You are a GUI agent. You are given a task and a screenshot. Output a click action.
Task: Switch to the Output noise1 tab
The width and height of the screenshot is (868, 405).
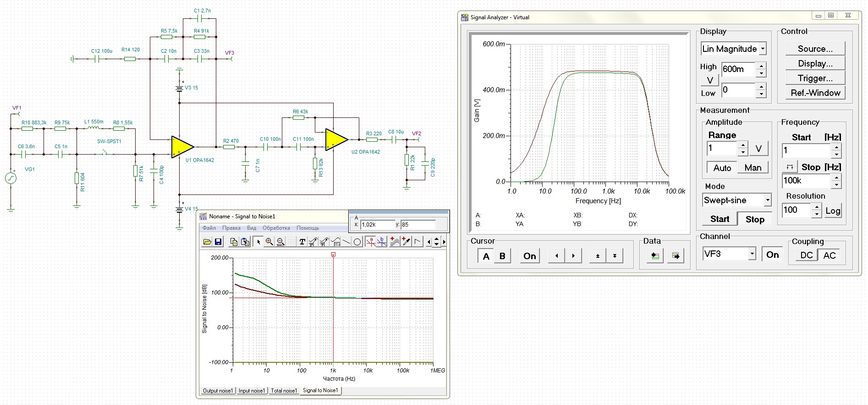pyautogui.click(x=218, y=391)
